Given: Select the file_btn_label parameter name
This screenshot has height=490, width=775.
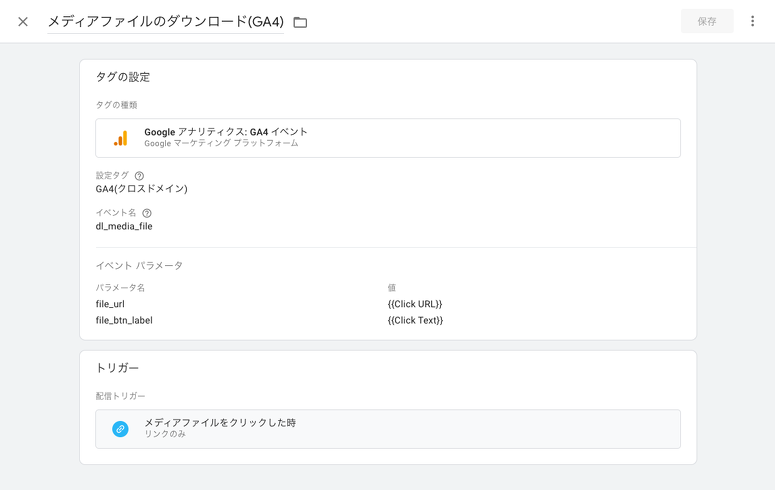Looking at the screenshot, I should coord(124,321).
